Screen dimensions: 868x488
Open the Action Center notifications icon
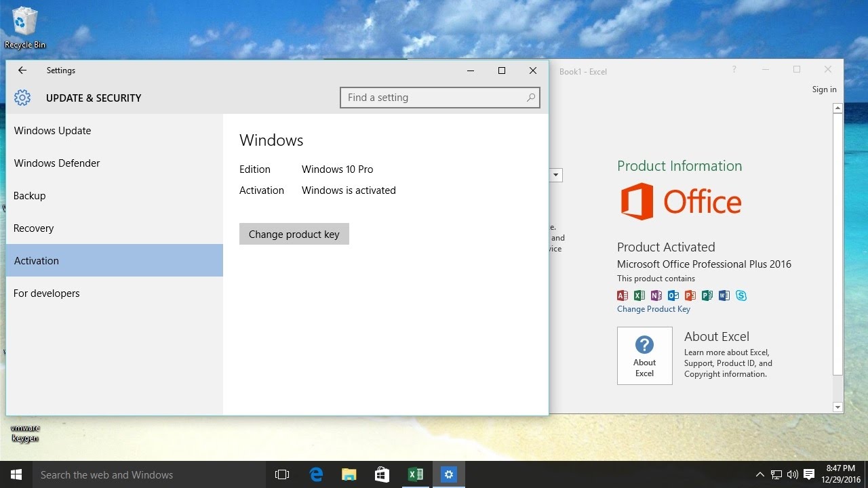(x=808, y=475)
